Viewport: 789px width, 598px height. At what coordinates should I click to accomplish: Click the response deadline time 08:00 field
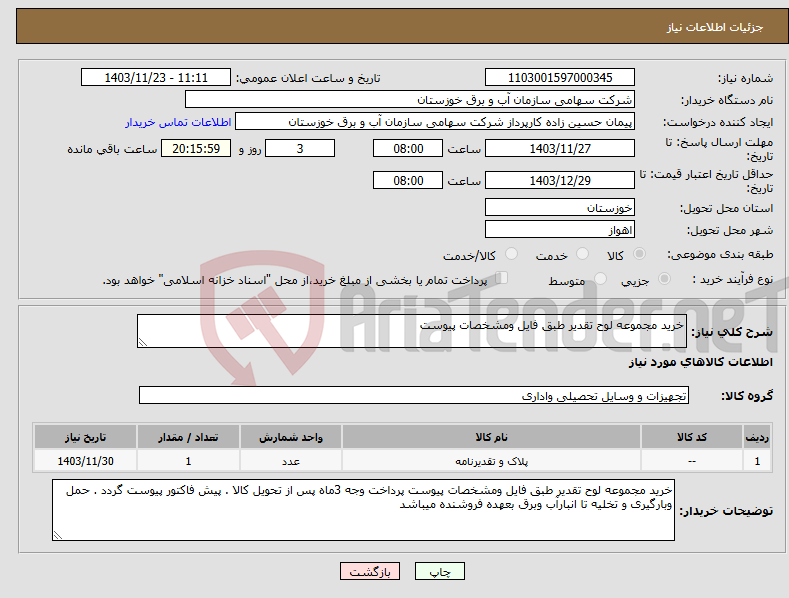tap(408, 148)
